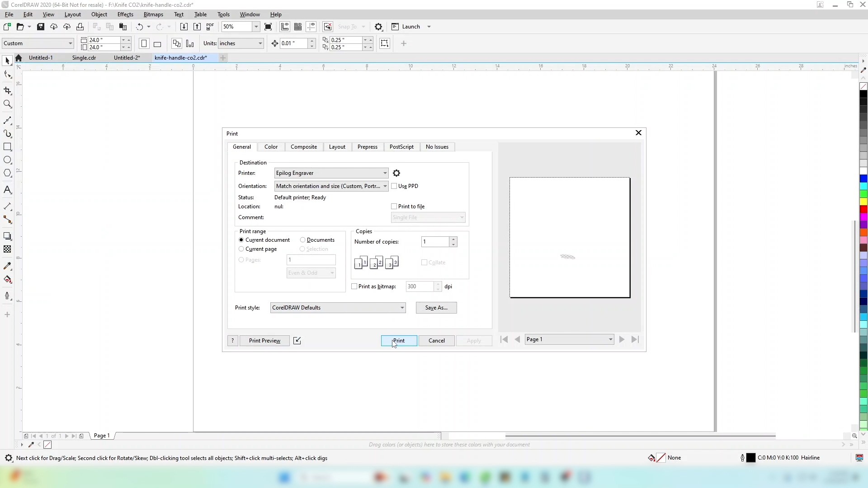Click the Number of copies field
Screen dimensions: 868x488
coord(435,242)
